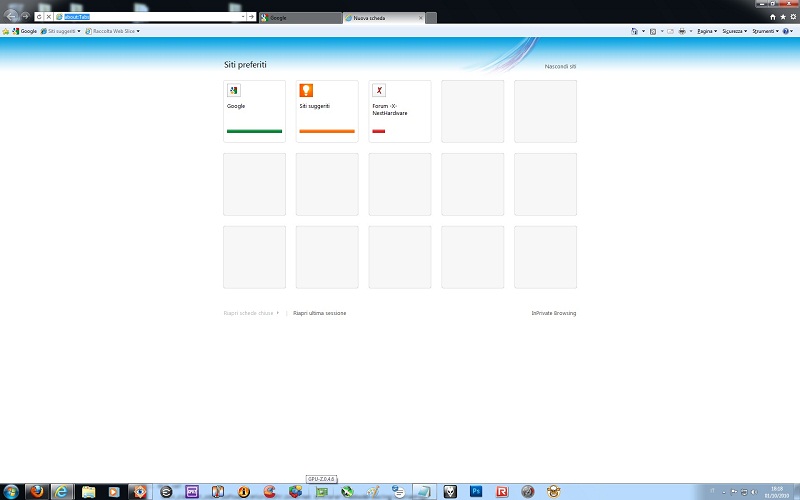The width and height of the screenshot is (800, 500).
Task: Click the Windows Start orb
Action: tap(11, 492)
